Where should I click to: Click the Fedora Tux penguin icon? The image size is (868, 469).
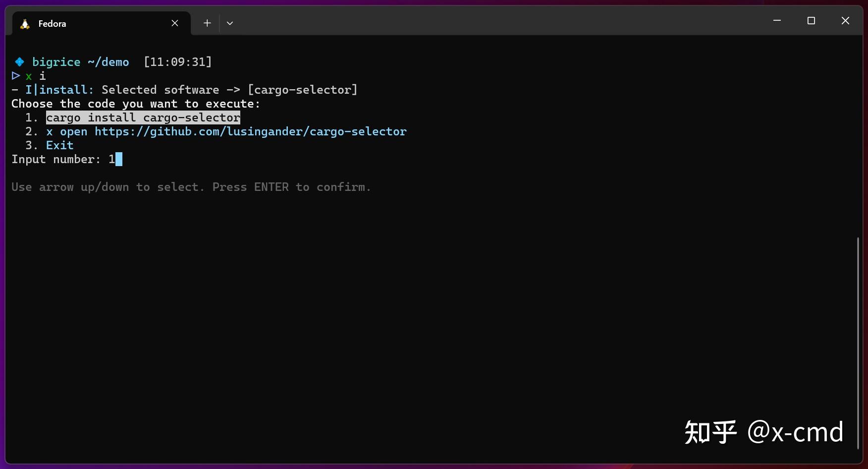[x=24, y=23]
